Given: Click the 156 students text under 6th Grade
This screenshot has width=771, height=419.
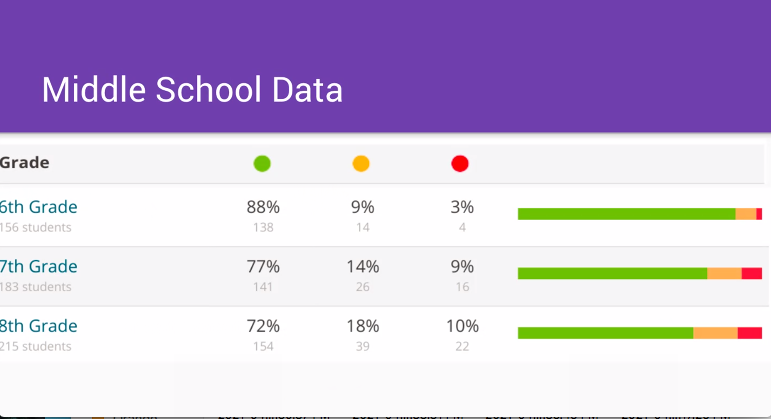Looking at the screenshot, I should pyautogui.click(x=36, y=228).
